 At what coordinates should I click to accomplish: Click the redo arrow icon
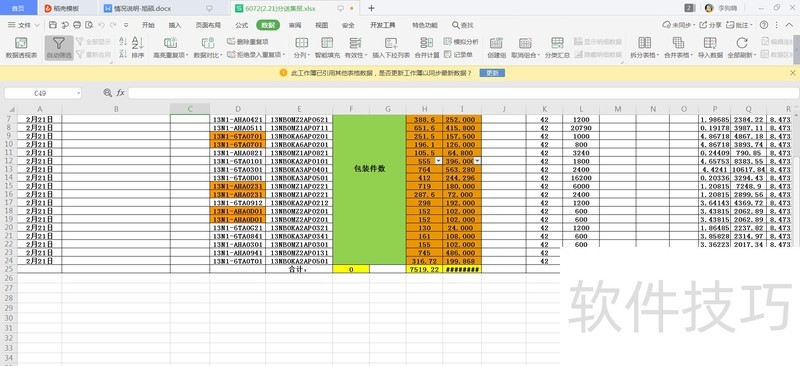pos(114,25)
